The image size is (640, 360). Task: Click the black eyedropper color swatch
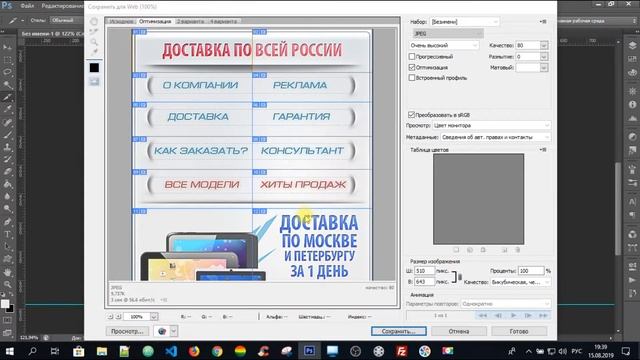click(x=94, y=68)
